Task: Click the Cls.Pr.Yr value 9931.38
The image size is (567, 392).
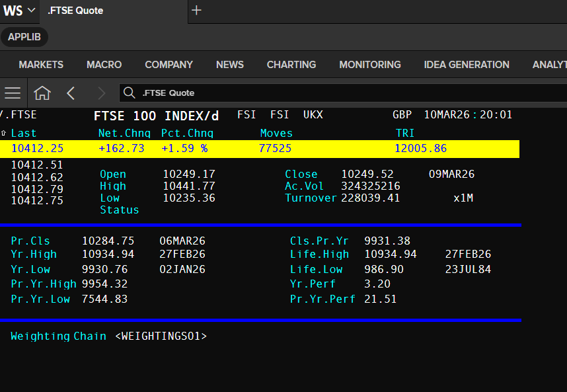Action: click(387, 241)
